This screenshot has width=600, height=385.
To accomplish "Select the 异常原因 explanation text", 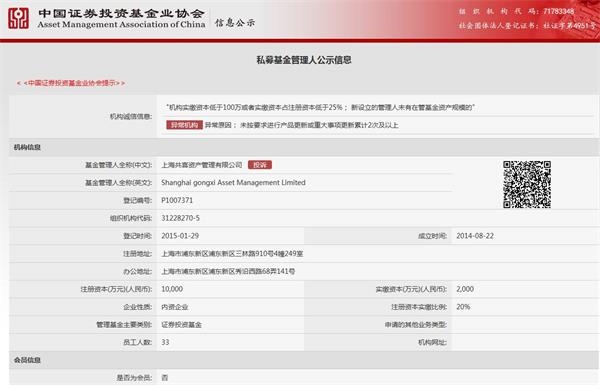I will [302, 125].
